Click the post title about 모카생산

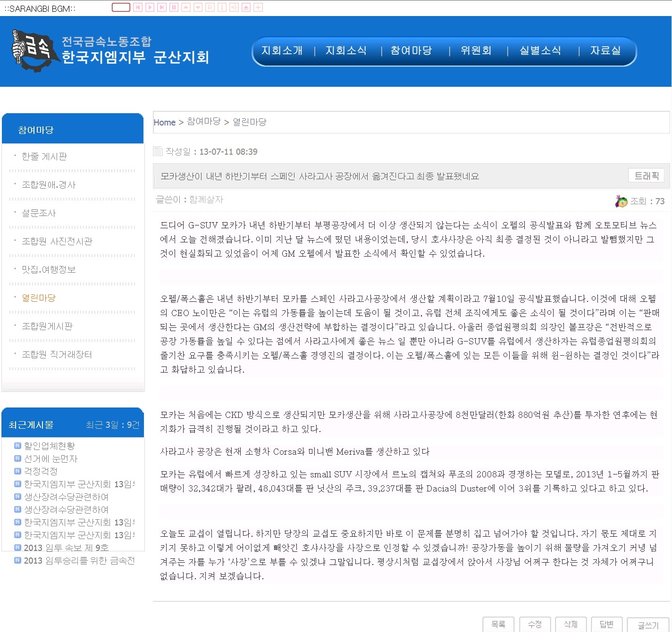[x=319, y=176]
